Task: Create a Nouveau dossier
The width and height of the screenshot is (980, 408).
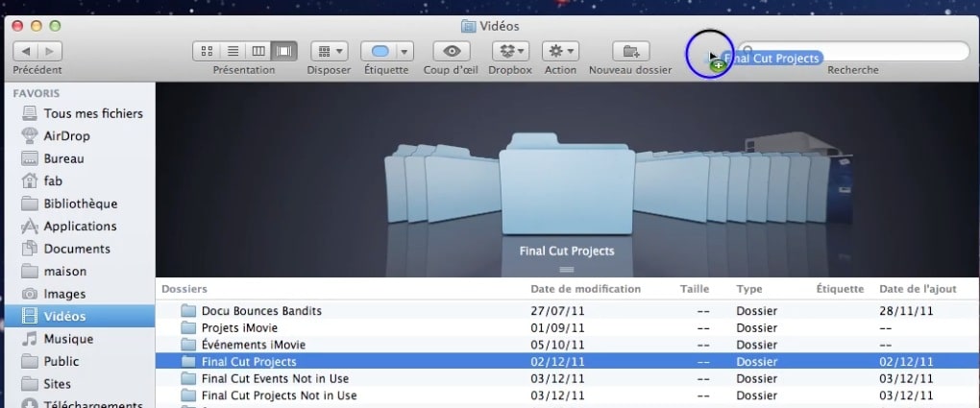Action: tap(630, 51)
